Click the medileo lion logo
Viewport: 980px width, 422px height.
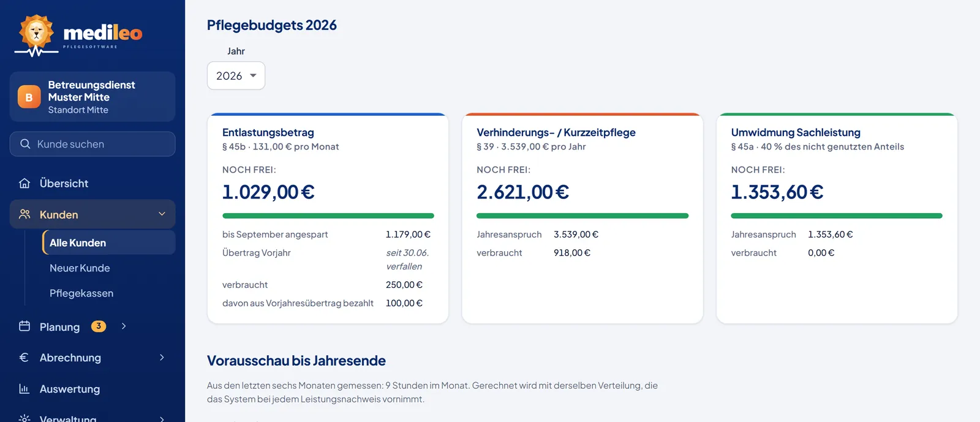(78, 36)
